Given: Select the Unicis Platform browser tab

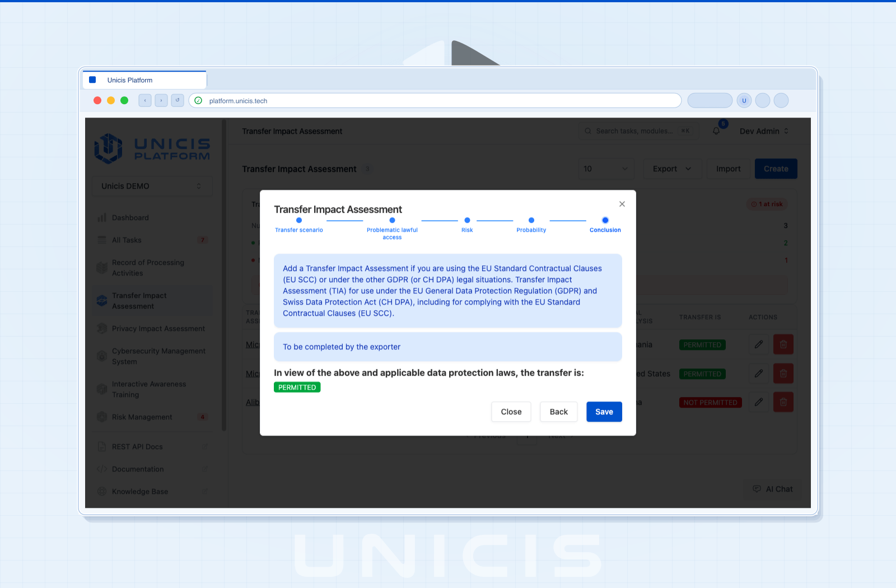Looking at the screenshot, I should pyautogui.click(x=144, y=80).
